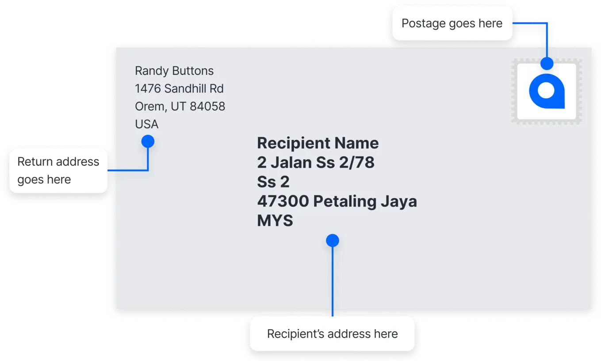Click the 'Ss 2' address line

(273, 182)
